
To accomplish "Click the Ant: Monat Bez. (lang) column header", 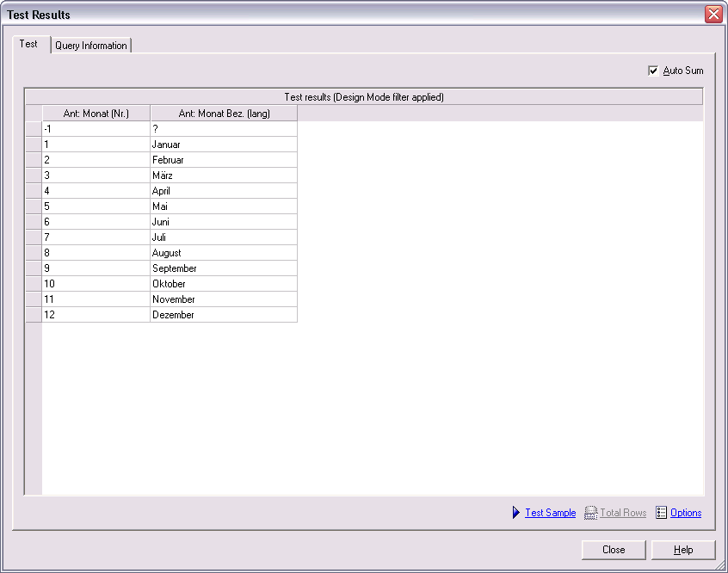I will (x=224, y=114).
